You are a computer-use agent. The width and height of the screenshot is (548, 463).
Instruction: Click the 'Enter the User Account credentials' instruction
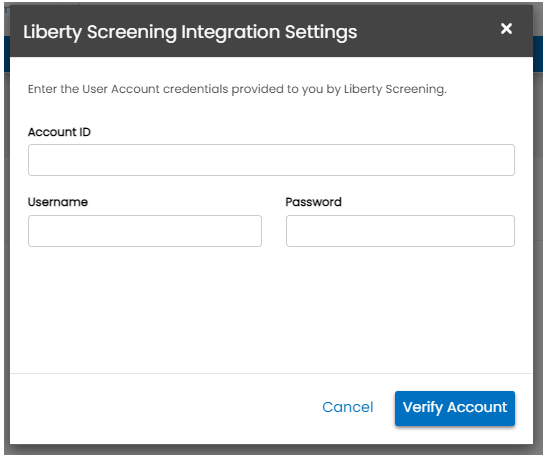(237, 89)
